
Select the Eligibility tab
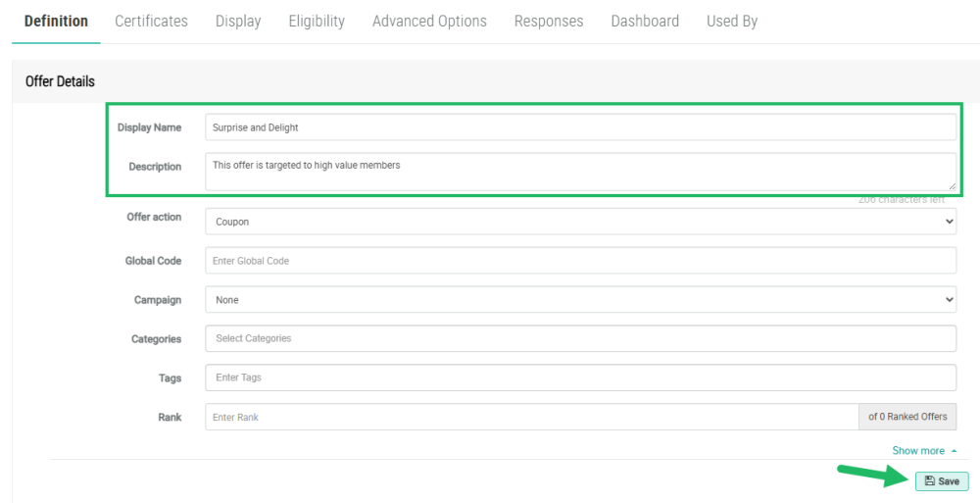[x=317, y=21]
